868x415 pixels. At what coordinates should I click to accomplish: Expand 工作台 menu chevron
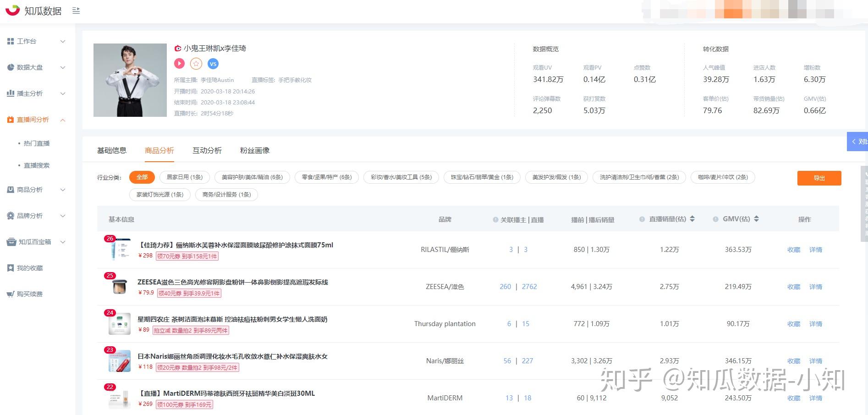(63, 41)
